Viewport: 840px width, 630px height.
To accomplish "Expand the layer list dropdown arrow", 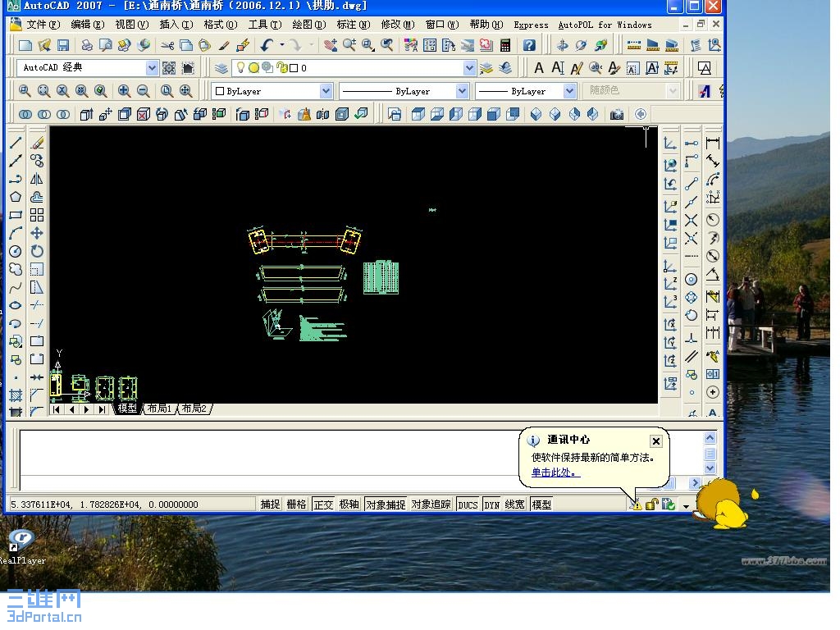I will point(469,68).
